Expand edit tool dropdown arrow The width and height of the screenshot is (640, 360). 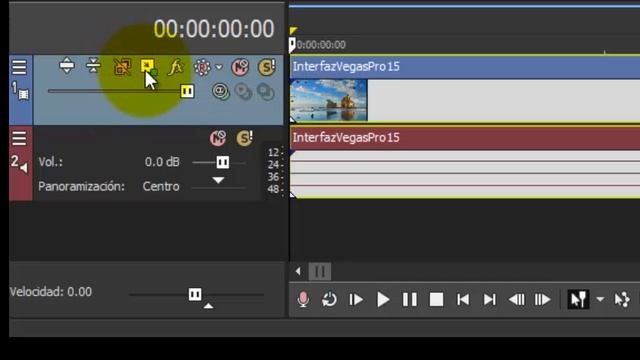tap(600, 300)
